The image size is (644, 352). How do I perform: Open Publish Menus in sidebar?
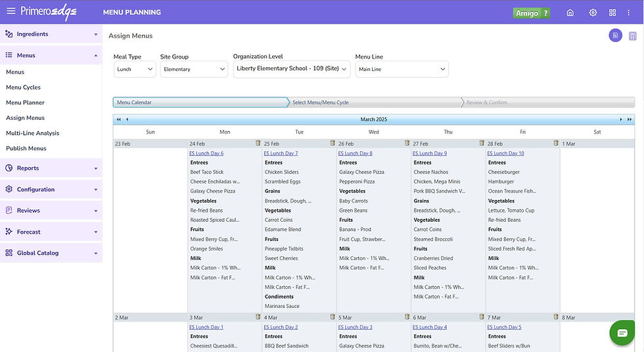tap(26, 148)
